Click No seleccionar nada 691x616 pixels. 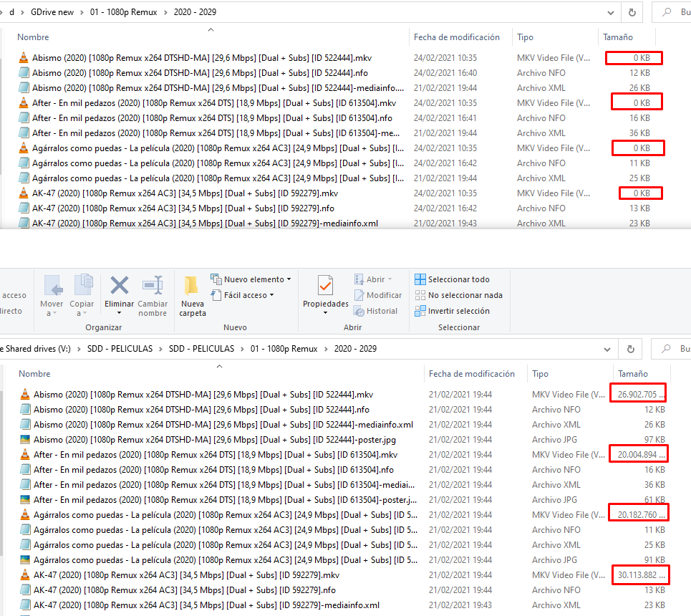pos(459,295)
